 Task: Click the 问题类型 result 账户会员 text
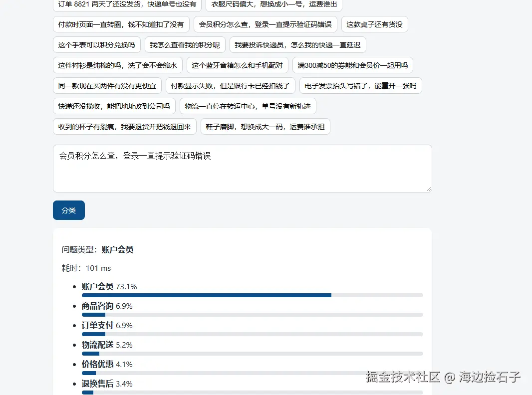[x=117, y=249]
